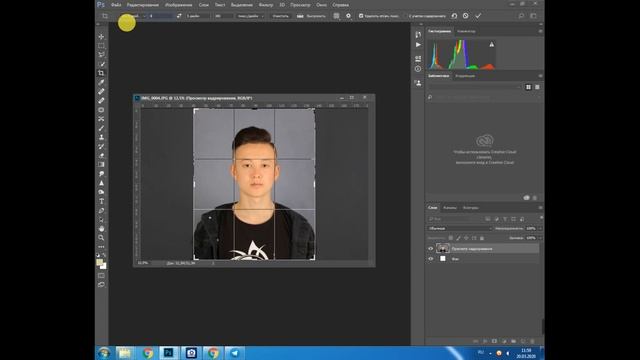Open layer opacity slider arrow

(540, 229)
